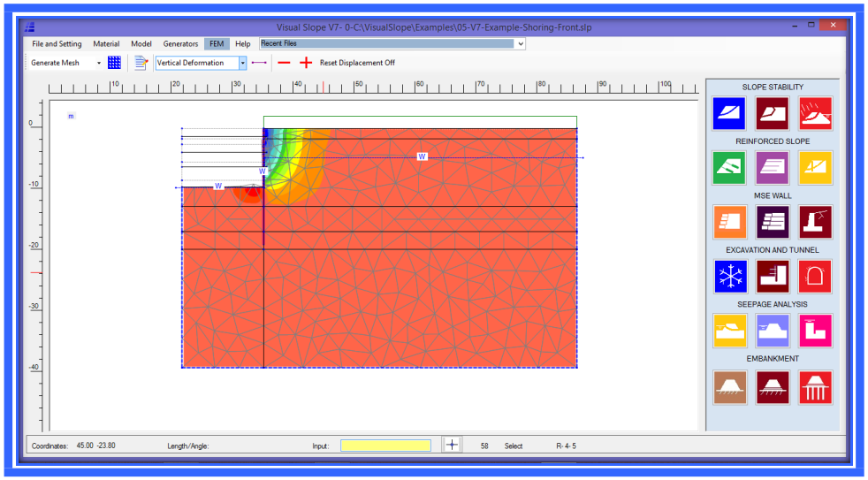Open the red tunnel arch icon
The image size is (868, 480).
click(815, 276)
